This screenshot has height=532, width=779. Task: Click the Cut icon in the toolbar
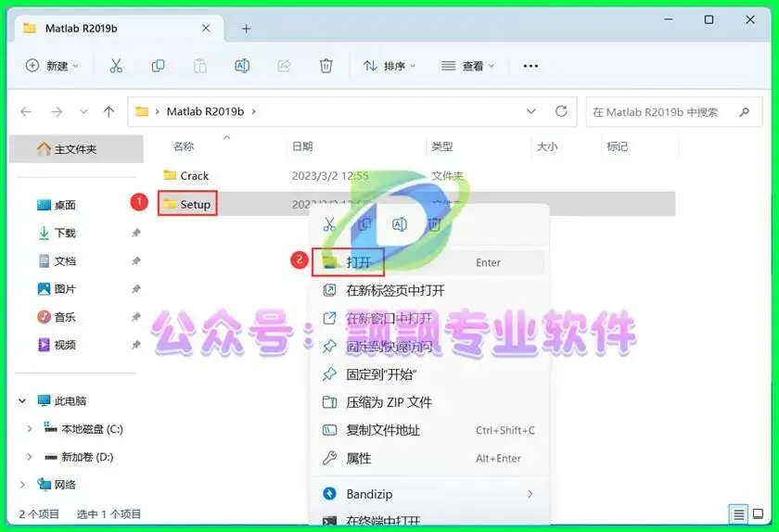[x=116, y=66]
